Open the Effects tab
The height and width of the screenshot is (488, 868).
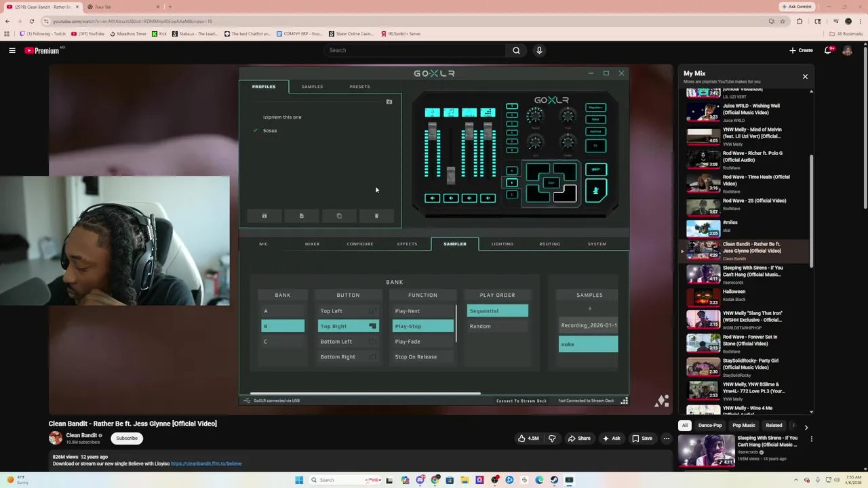pos(407,244)
